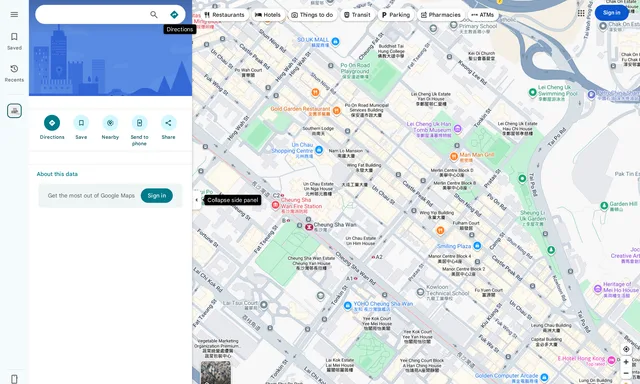
Task: Filter map by Hotels
Action: click(x=268, y=15)
